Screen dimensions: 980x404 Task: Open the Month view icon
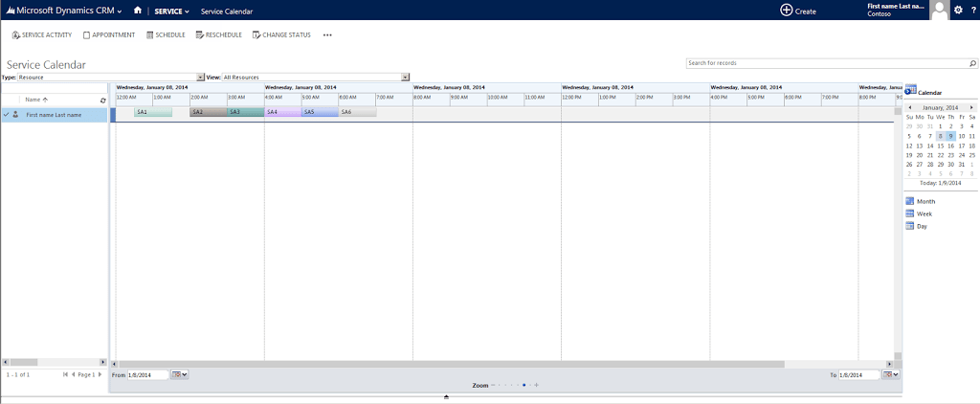(x=910, y=201)
